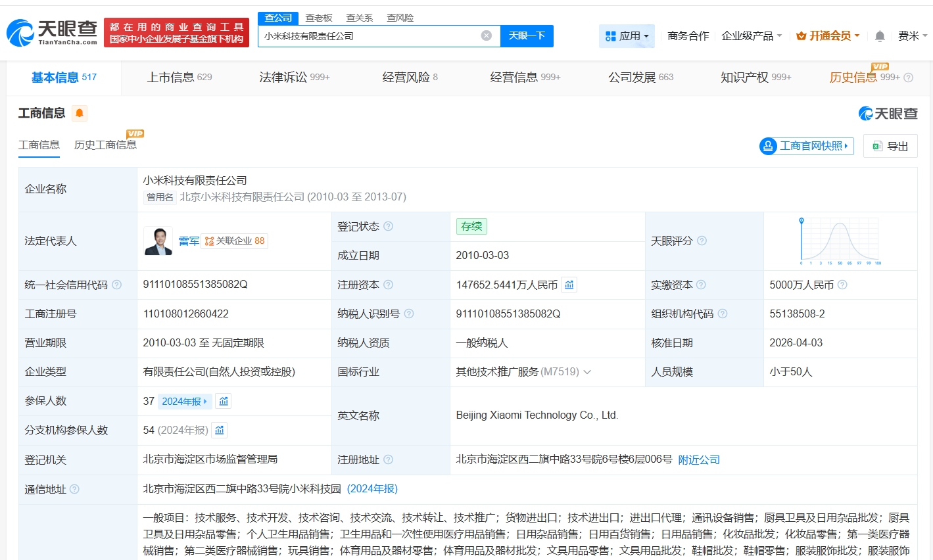The height and width of the screenshot is (560, 933).
Task: Open the registered capital chart icon
Action: pos(569,285)
